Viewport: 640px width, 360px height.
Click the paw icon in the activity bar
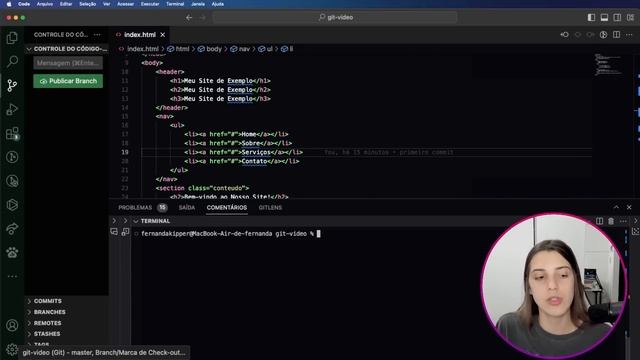12,253
